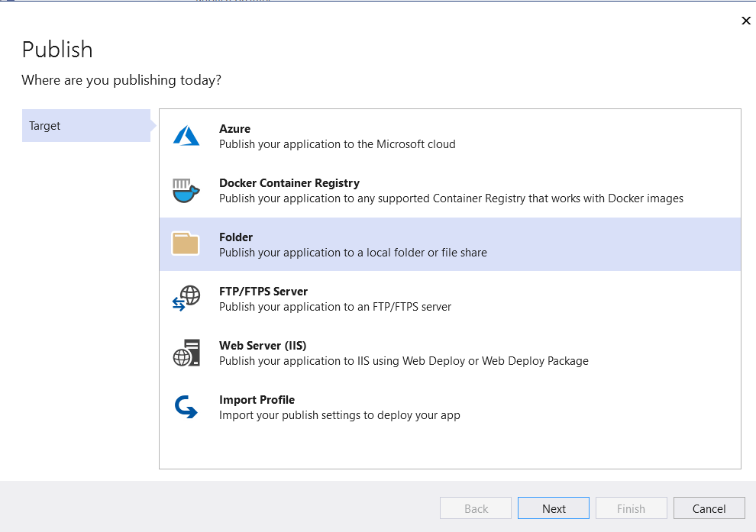This screenshot has width=756, height=532.
Task: Click the Folder publish target icon
Action: [x=186, y=243]
